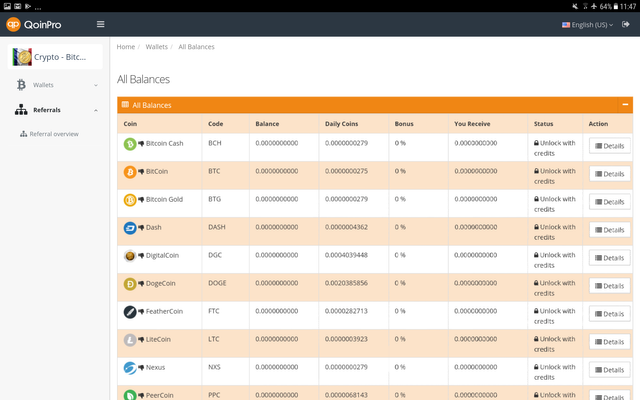Click the Nexus coin icon

click(x=130, y=368)
